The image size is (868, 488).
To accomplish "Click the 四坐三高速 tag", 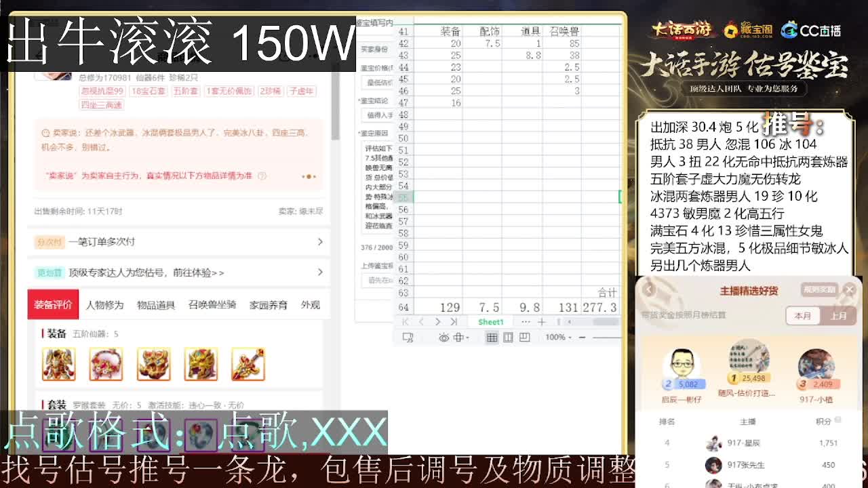I will [x=101, y=104].
